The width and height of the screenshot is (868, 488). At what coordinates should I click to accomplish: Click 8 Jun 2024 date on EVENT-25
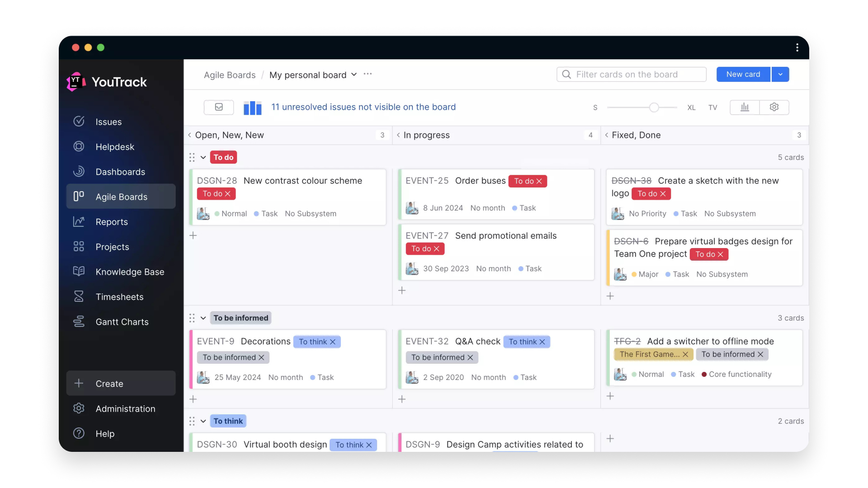click(443, 208)
